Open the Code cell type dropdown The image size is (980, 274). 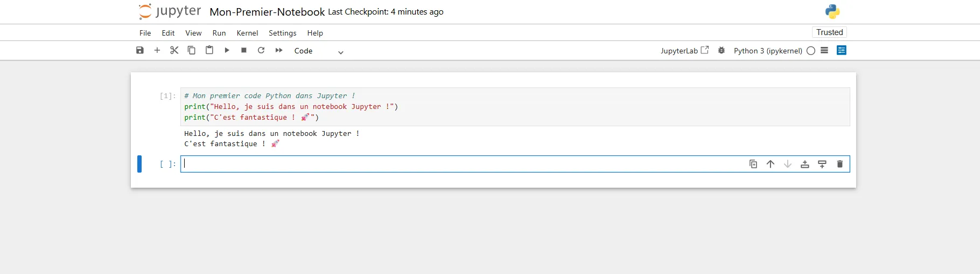click(319, 51)
